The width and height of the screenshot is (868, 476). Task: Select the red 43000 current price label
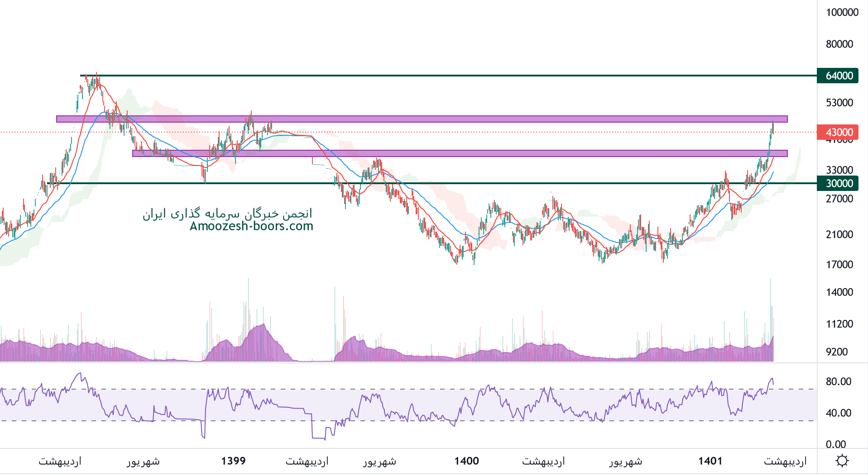[839, 132]
